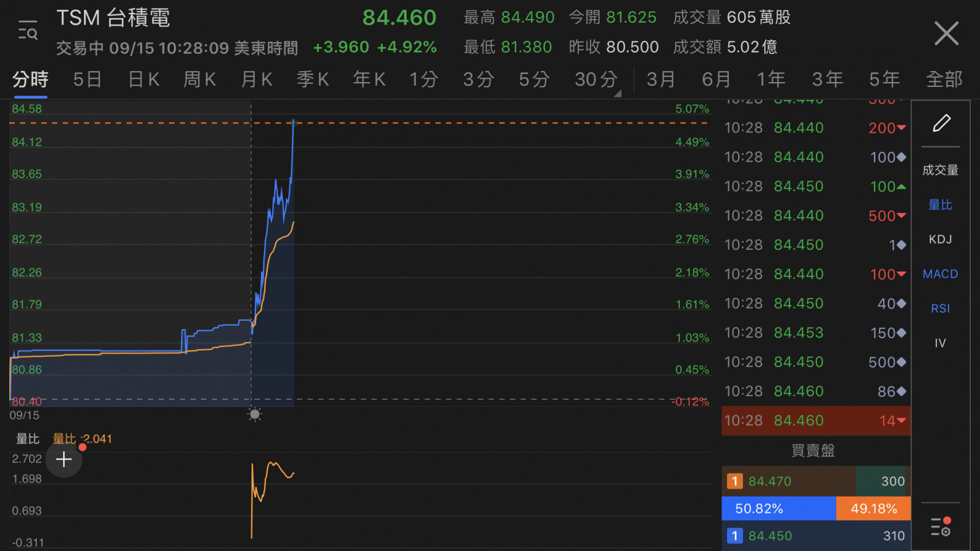Select the 分時 intraday tab
980x551 pixels.
coord(30,80)
